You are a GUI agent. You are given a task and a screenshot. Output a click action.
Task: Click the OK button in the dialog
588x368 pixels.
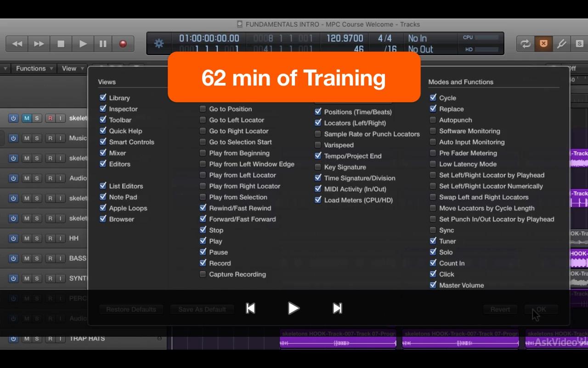(541, 309)
